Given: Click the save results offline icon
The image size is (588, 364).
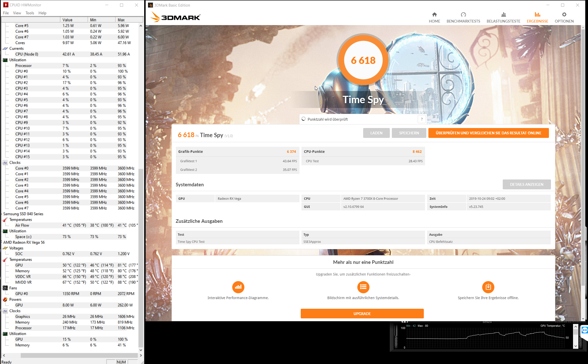Looking at the screenshot, I should [x=488, y=287].
